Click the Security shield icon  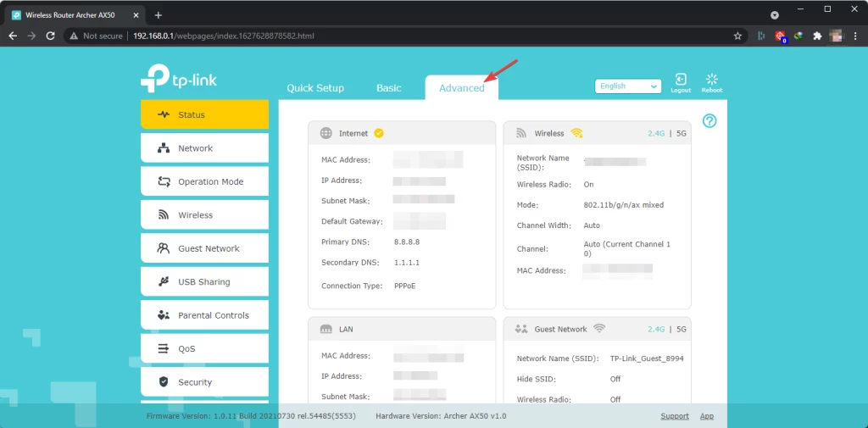(x=164, y=382)
